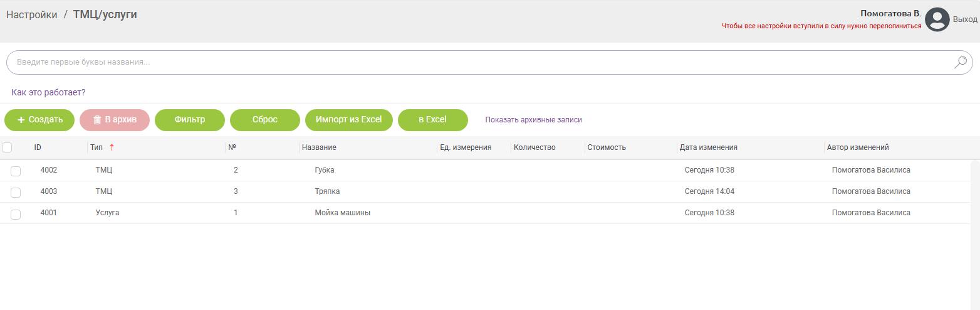The image size is (980, 310).
Task: Open the Как это работает? link
Action: [48, 92]
